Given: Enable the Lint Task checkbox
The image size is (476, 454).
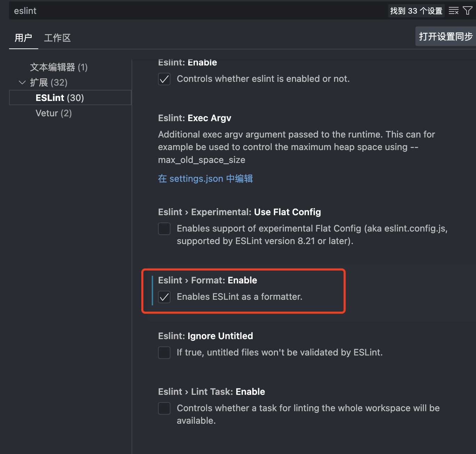Looking at the screenshot, I should [164, 408].
